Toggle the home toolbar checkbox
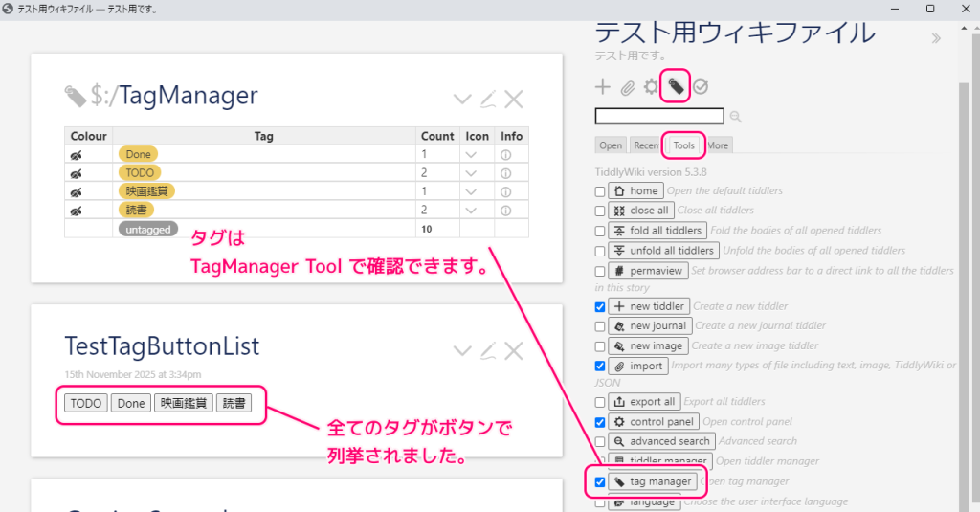The height and width of the screenshot is (512, 980). pyautogui.click(x=600, y=191)
